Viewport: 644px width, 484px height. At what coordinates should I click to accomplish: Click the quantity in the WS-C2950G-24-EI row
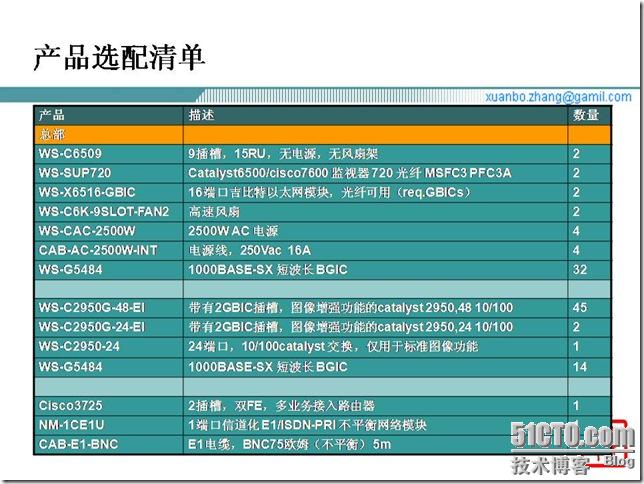tap(576, 327)
